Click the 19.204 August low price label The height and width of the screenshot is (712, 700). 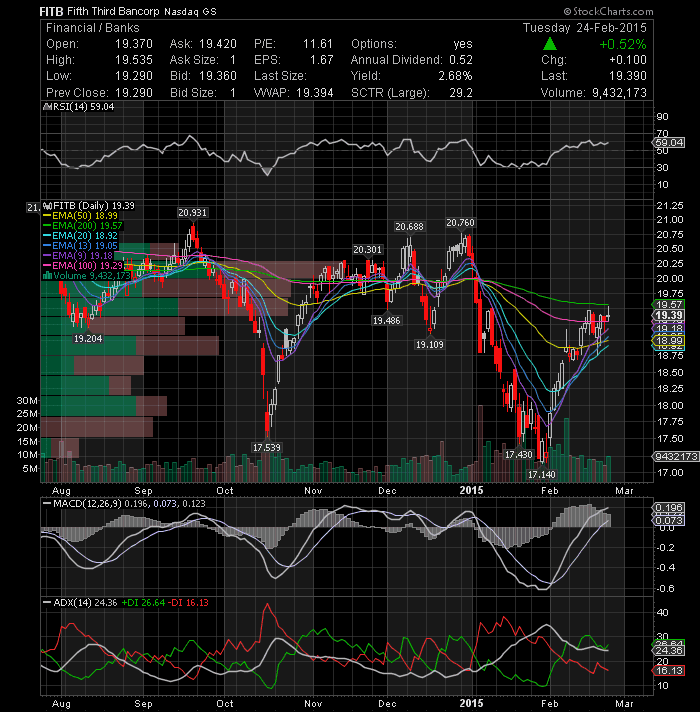click(x=88, y=339)
